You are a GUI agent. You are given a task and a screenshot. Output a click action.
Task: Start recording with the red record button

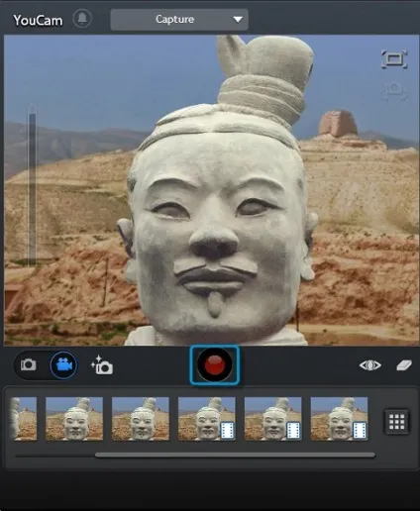click(x=215, y=365)
